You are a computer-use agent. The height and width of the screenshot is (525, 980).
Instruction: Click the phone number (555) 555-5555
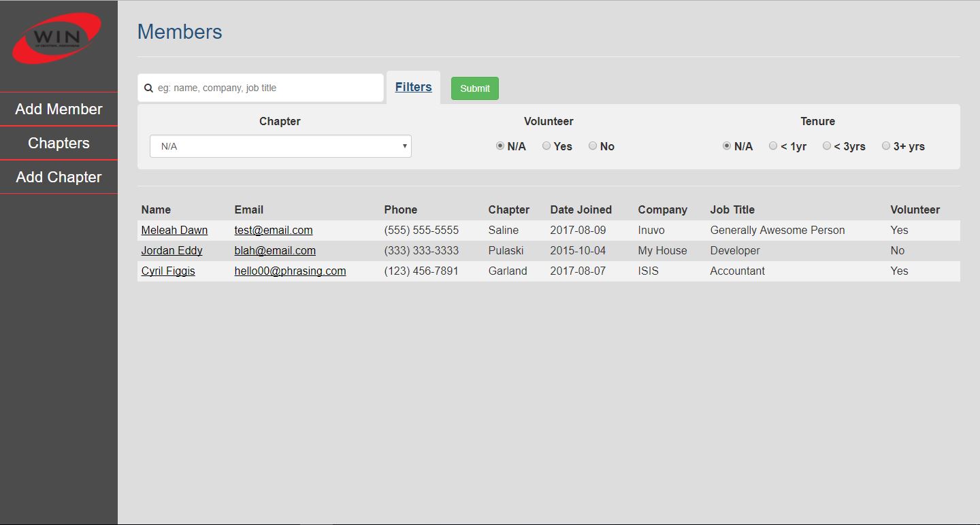click(421, 230)
